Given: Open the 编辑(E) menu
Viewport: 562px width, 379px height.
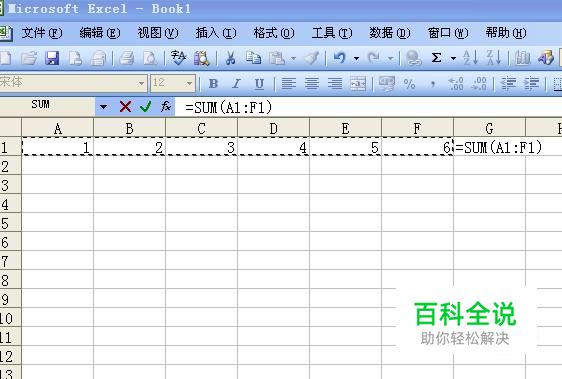Looking at the screenshot, I should click(x=100, y=33).
